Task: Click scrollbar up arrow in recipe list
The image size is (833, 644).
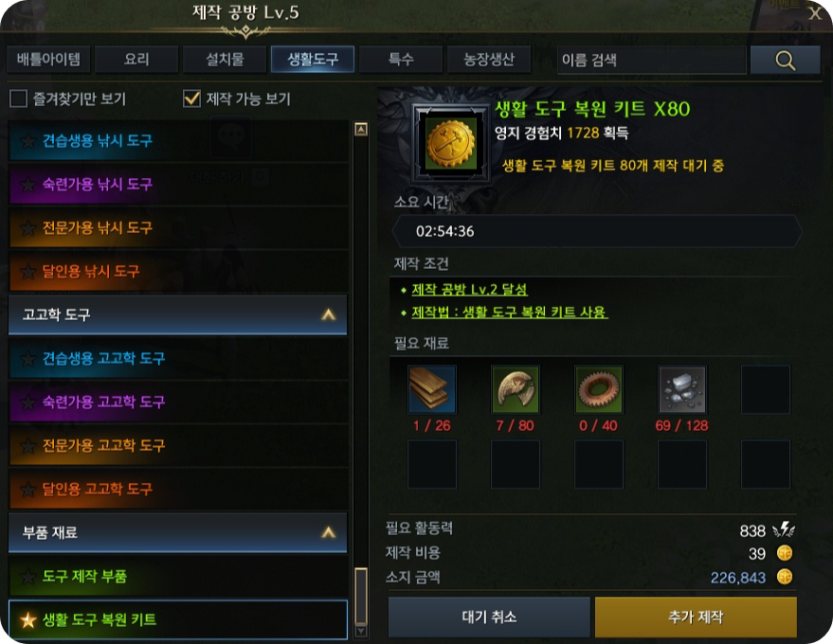Action: [361, 129]
